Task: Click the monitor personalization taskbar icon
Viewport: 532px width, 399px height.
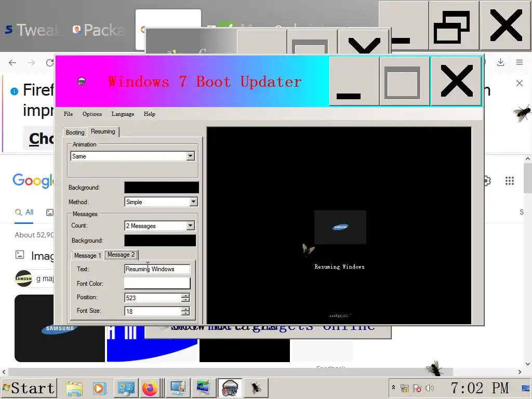Action: coord(178,388)
